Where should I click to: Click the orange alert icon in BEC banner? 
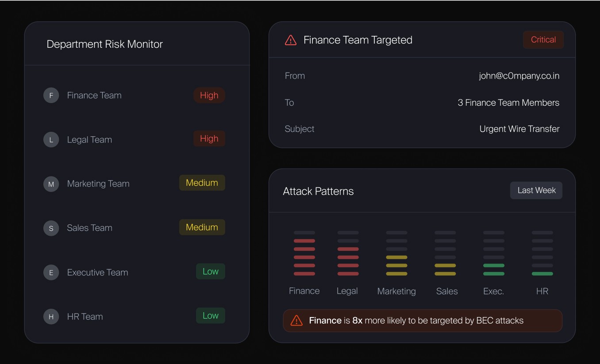(296, 321)
